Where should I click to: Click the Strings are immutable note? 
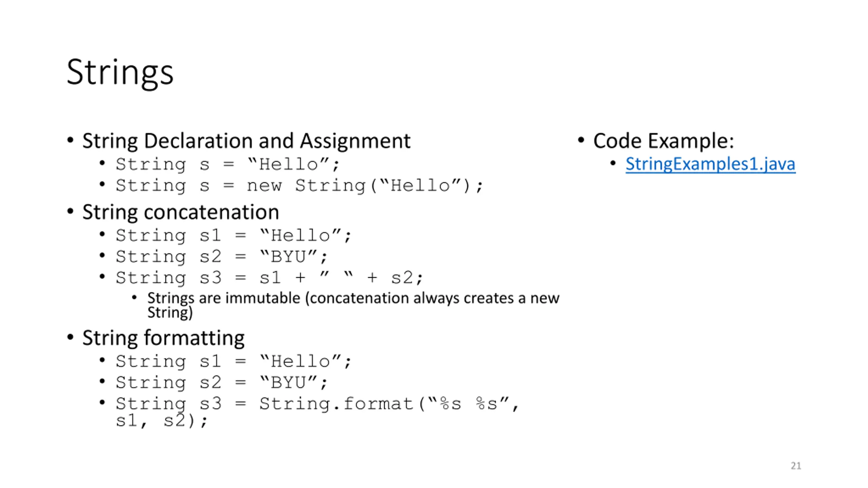[353, 305]
